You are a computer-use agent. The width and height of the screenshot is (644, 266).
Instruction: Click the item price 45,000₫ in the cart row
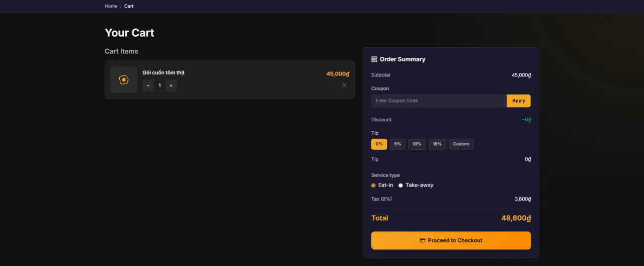coord(338,74)
